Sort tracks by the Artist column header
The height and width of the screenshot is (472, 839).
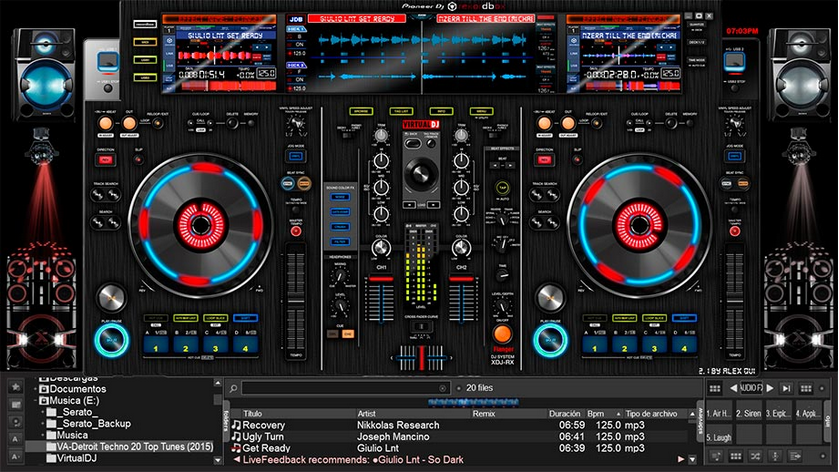pos(367,414)
